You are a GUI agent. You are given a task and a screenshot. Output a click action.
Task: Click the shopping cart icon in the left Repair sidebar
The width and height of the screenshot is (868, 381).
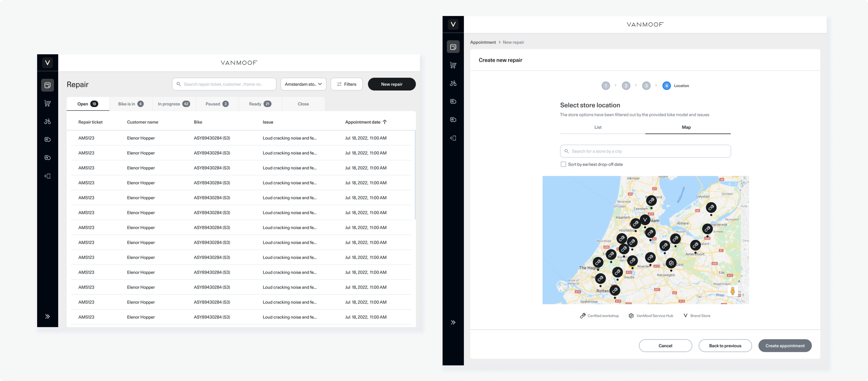pos(48,103)
